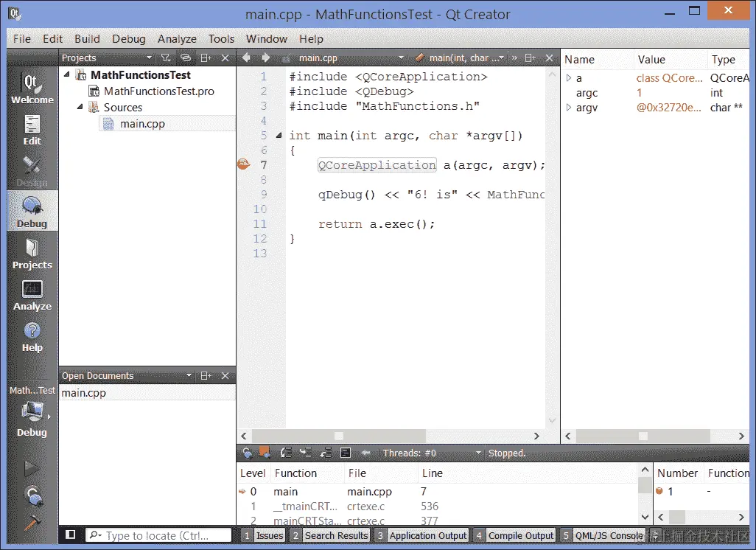Open the Build menu

(x=87, y=38)
